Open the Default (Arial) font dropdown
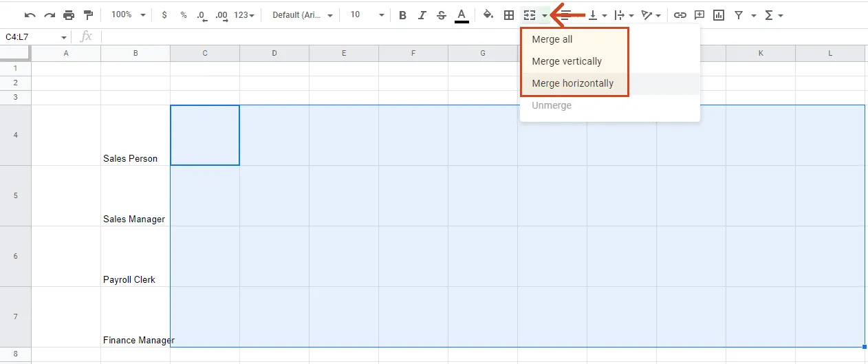This screenshot has width=868, height=364. 303,15
